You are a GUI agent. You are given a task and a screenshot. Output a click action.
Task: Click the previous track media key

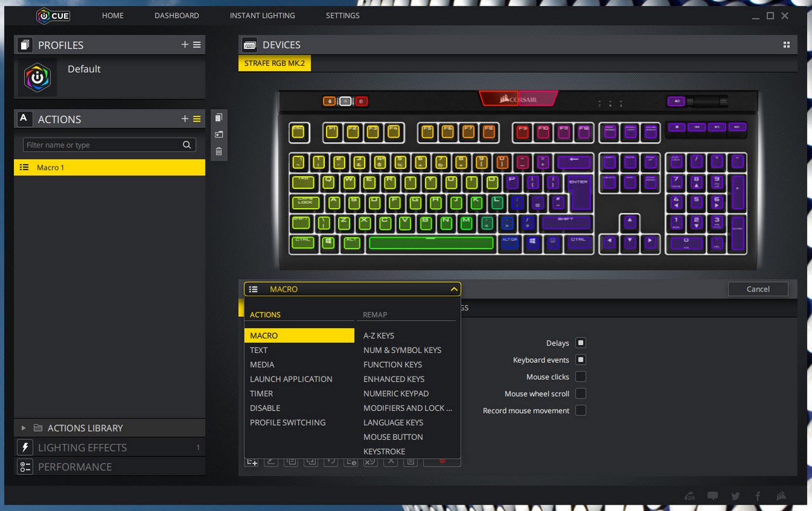pos(697,127)
